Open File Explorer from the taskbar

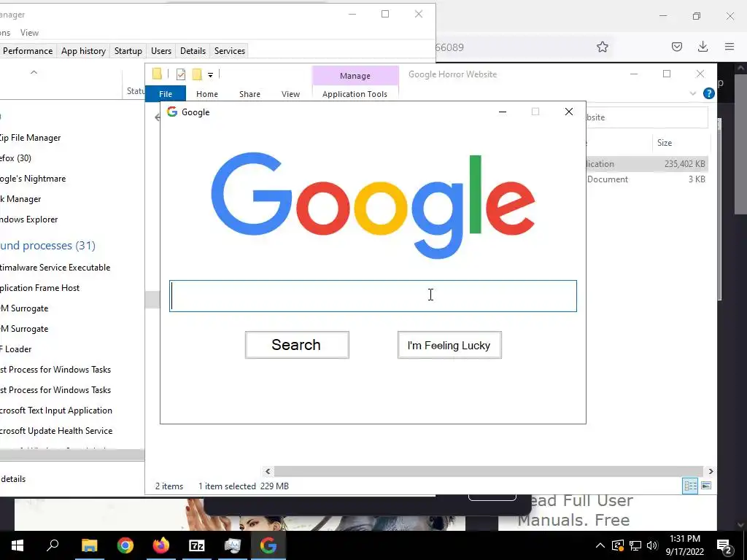(89, 545)
